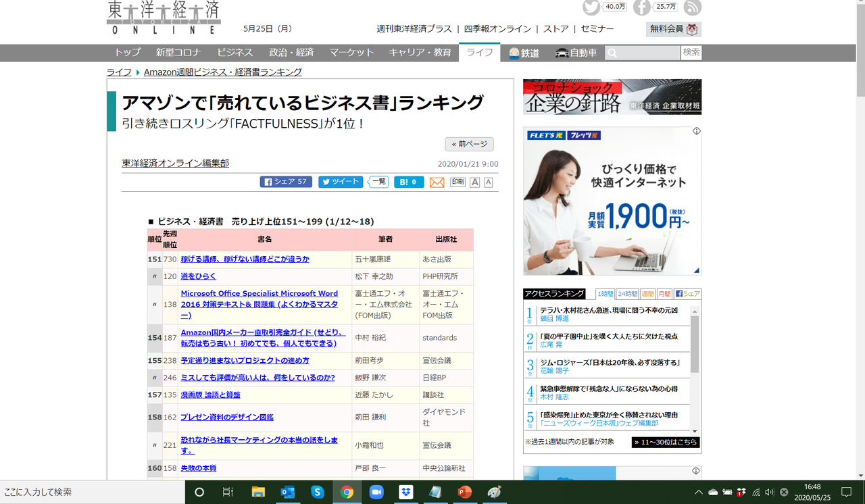Screen dimensions: 865x504
Task: Open the notification center icon
Action: click(x=846, y=492)
